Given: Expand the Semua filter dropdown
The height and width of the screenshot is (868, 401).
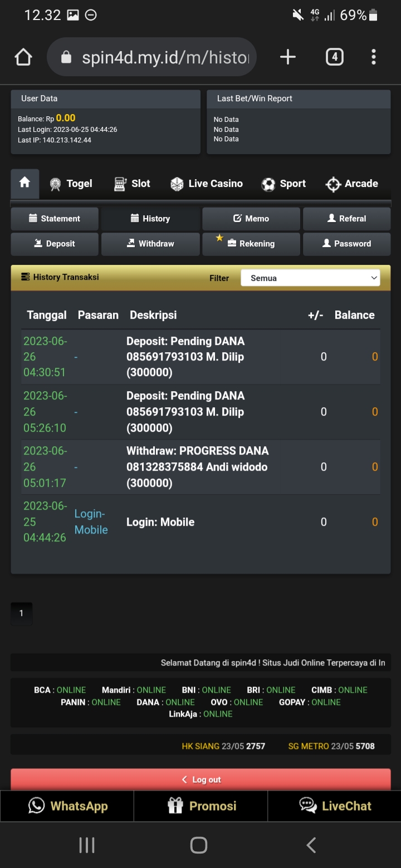Looking at the screenshot, I should coord(310,278).
